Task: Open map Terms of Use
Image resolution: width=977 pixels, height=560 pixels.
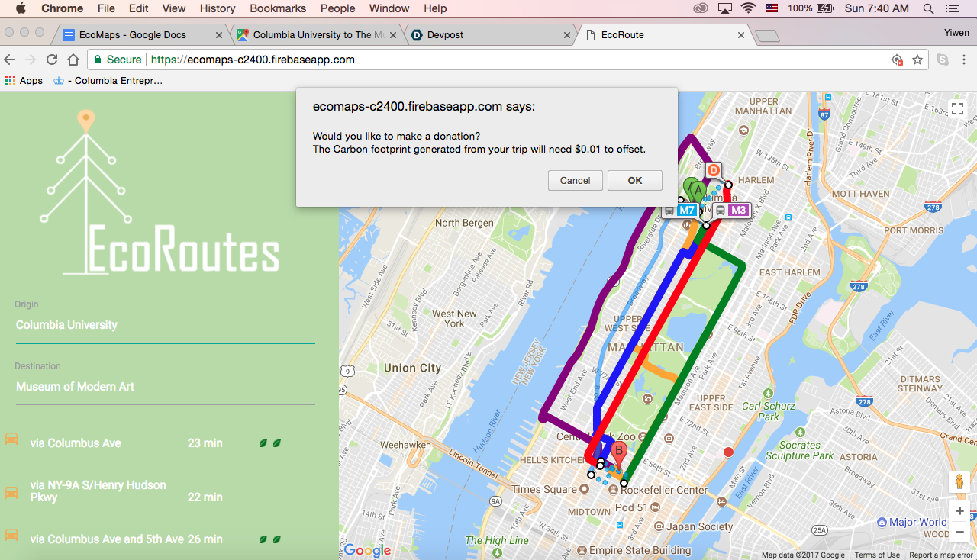Action: (877, 555)
